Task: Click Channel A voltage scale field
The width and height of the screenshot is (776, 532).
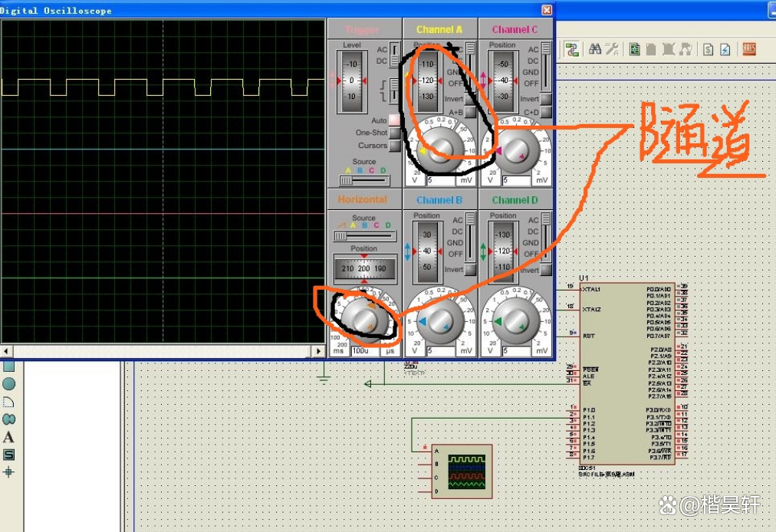Action: [x=440, y=180]
